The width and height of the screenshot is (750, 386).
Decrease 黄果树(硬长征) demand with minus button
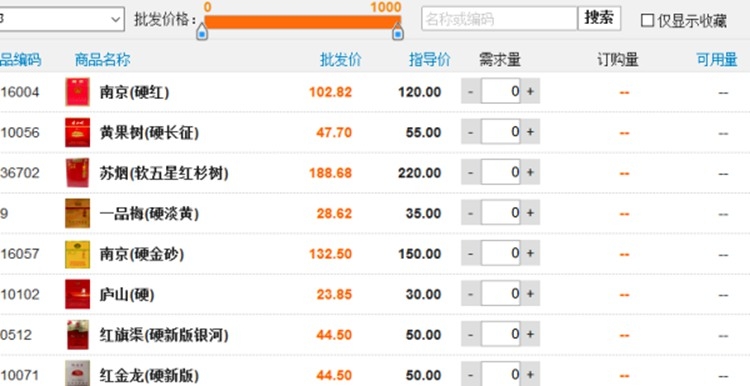coord(471,132)
